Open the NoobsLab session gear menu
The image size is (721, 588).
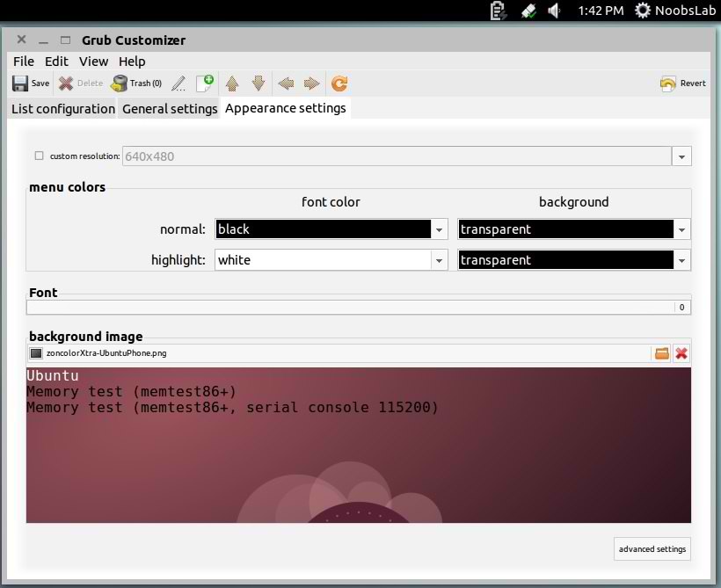pos(674,11)
